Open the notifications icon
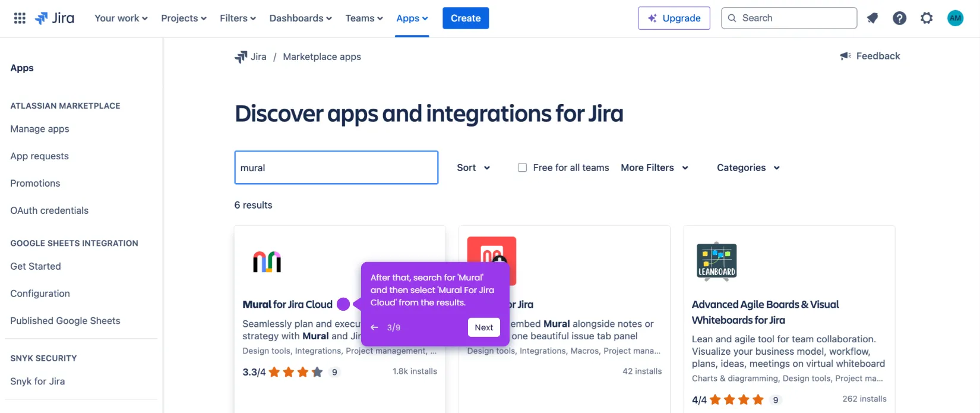Viewport: 980px width, 413px height. [872, 18]
